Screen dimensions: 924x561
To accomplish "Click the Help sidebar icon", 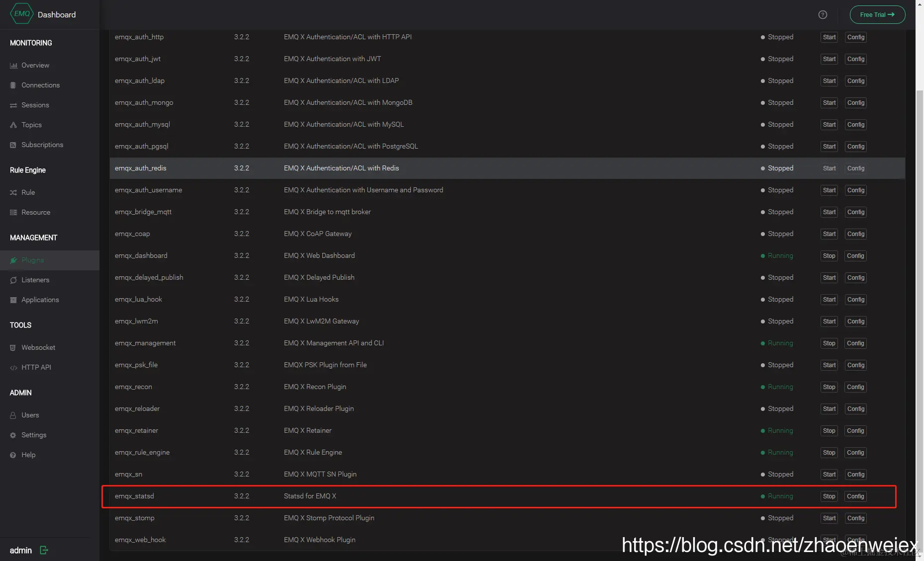I will point(13,455).
